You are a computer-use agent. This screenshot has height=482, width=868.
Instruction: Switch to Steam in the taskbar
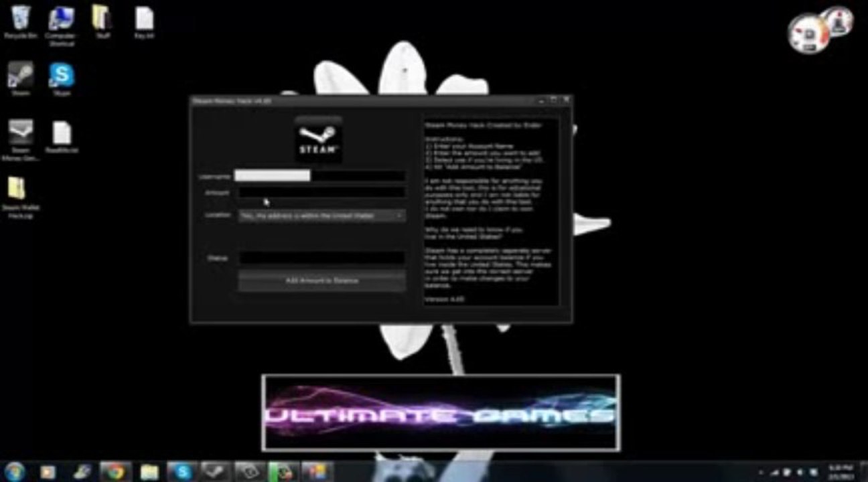tap(216, 471)
